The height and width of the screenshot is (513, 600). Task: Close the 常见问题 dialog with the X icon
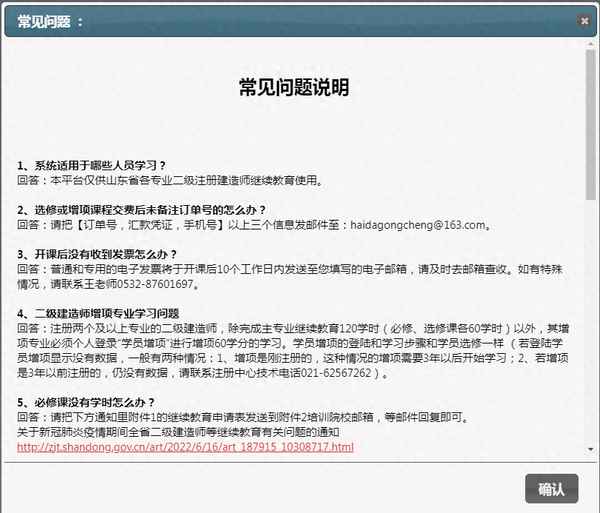coord(584,21)
